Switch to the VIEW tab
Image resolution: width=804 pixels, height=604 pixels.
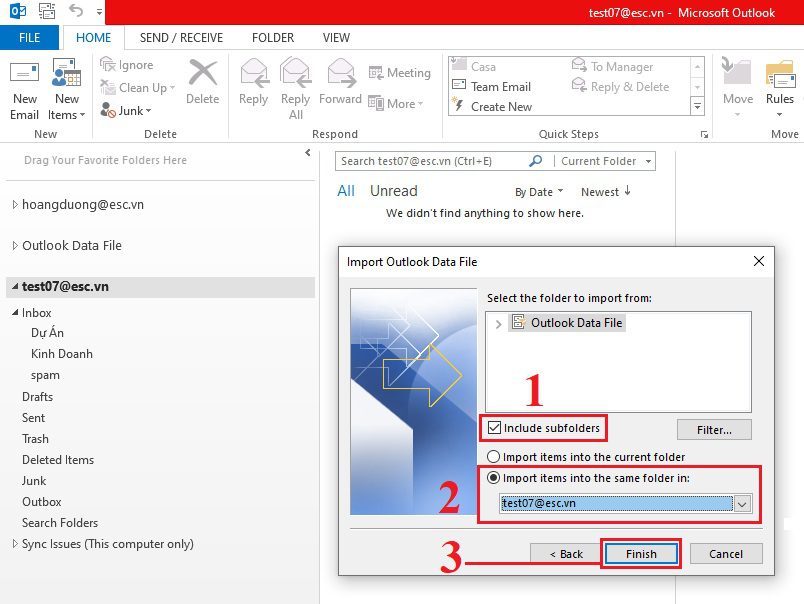[336, 37]
